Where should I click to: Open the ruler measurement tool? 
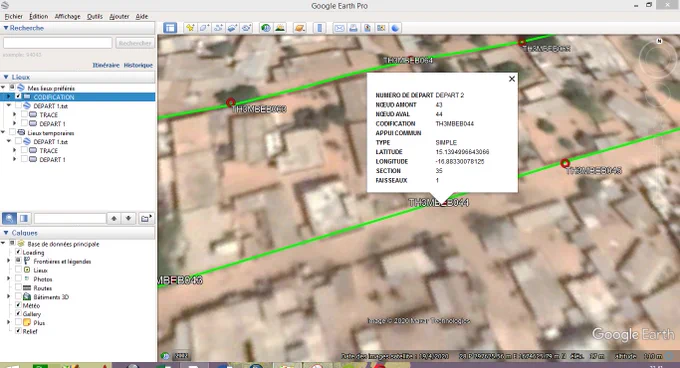[320, 28]
